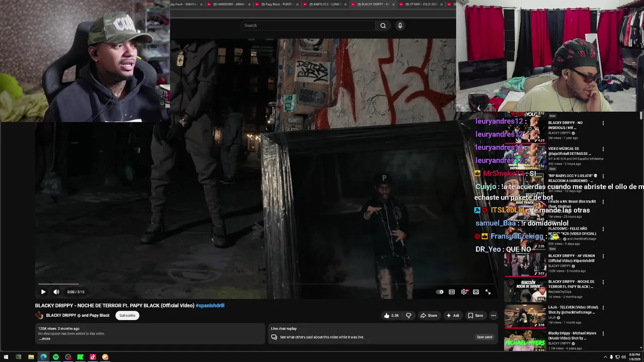Show hidden system tray icons
The height and width of the screenshot is (362, 644).
tap(605, 357)
